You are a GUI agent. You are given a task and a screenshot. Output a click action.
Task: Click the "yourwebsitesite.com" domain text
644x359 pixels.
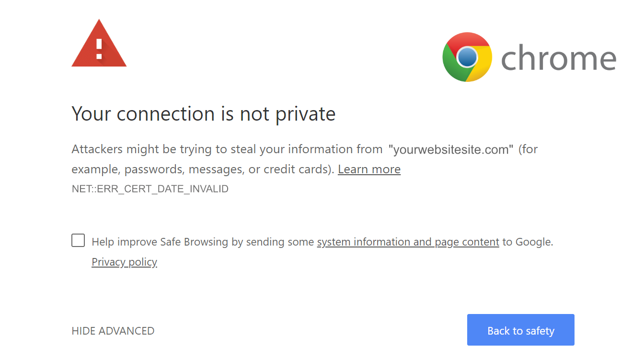pos(450,149)
